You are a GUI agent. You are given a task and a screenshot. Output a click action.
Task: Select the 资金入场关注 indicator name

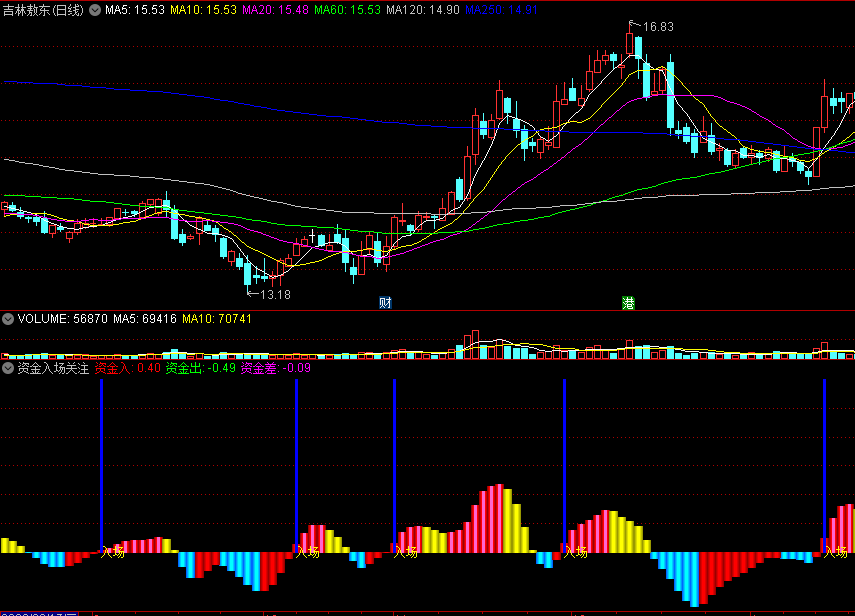(53, 369)
